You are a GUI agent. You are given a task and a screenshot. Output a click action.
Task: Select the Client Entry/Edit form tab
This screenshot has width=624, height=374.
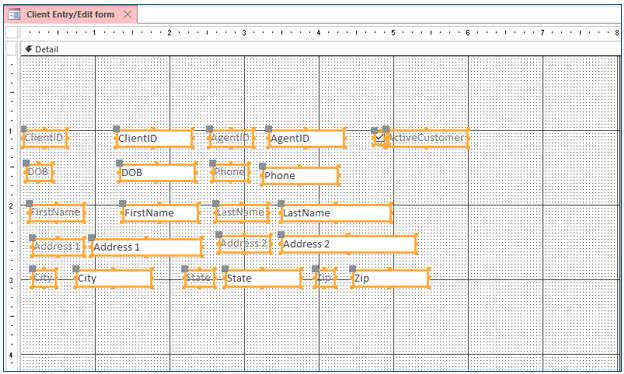[x=71, y=15]
